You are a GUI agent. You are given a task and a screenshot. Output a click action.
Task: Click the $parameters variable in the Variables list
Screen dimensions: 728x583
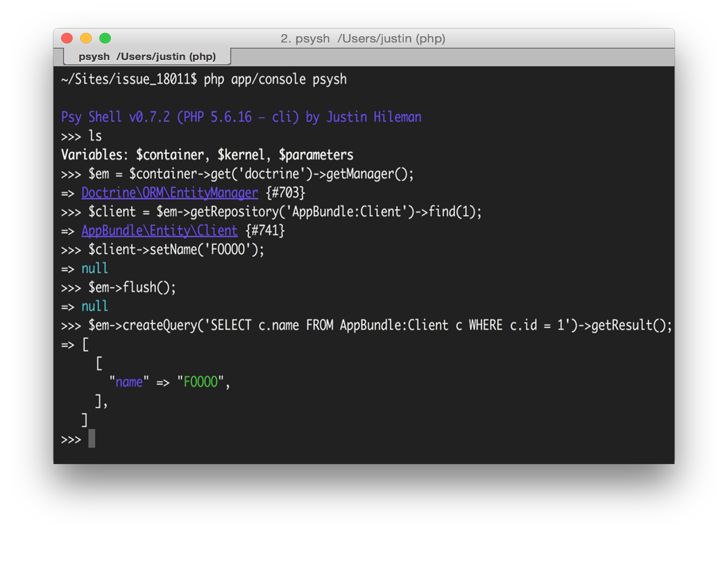click(x=316, y=155)
